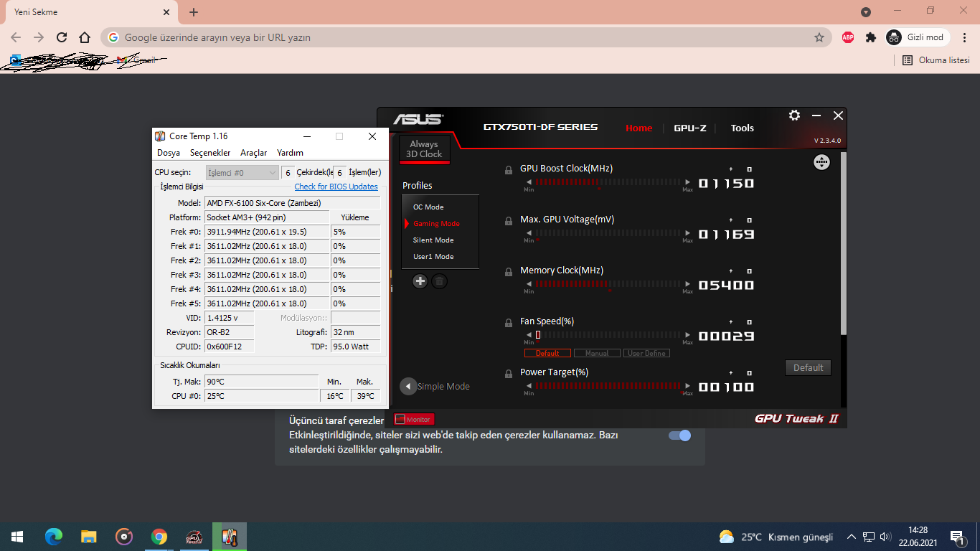Viewport: 980px width, 551px height.
Task: Open the Yardım menu in Core Temp
Action: coord(290,153)
